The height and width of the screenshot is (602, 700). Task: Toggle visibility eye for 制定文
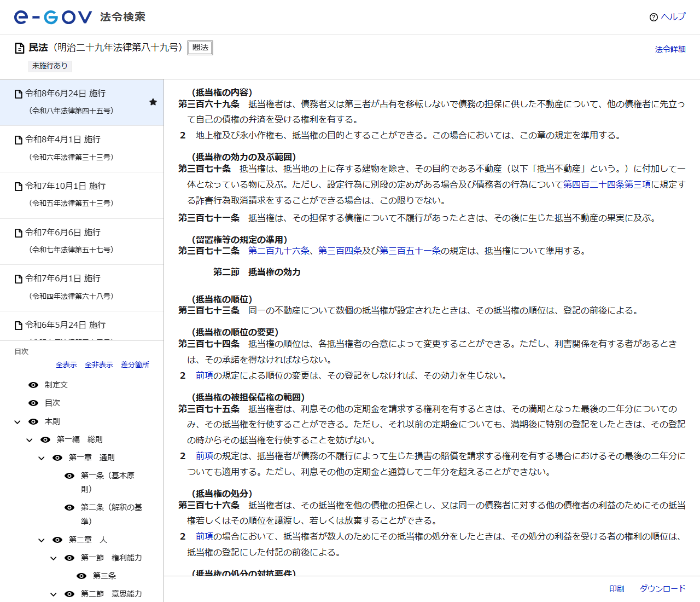click(33, 385)
